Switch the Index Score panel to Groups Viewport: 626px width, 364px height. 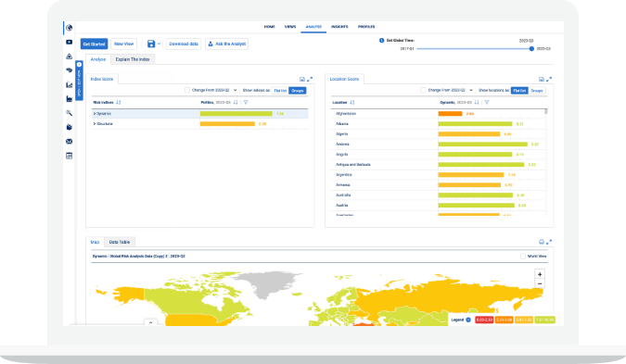click(298, 91)
